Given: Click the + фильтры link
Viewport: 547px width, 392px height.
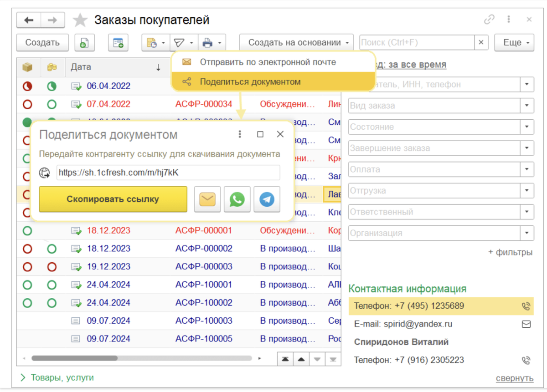Looking at the screenshot, I should coord(510,252).
